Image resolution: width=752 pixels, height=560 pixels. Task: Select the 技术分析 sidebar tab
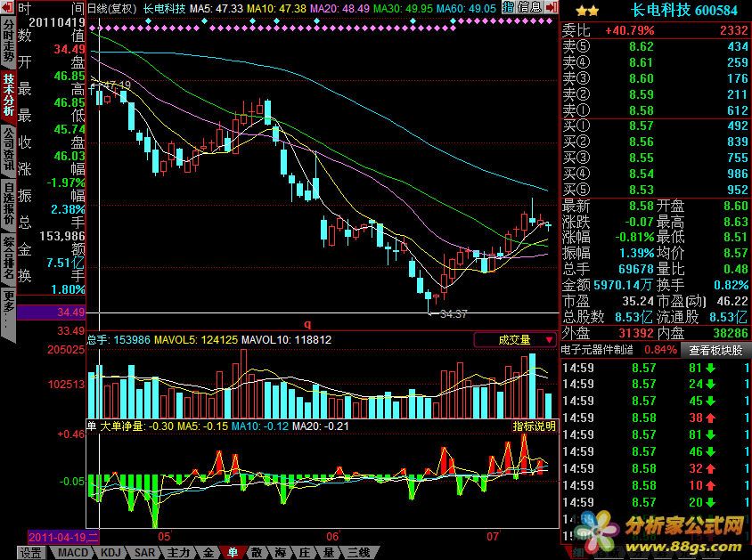coord(9,94)
